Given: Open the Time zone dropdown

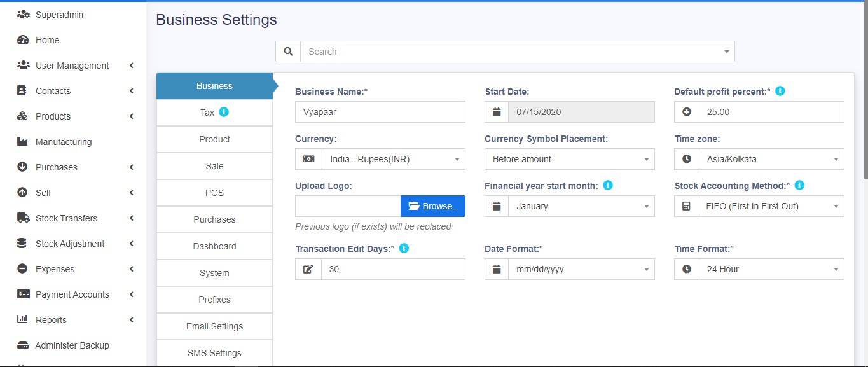Looking at the screenshot, I should click(771, 159).
